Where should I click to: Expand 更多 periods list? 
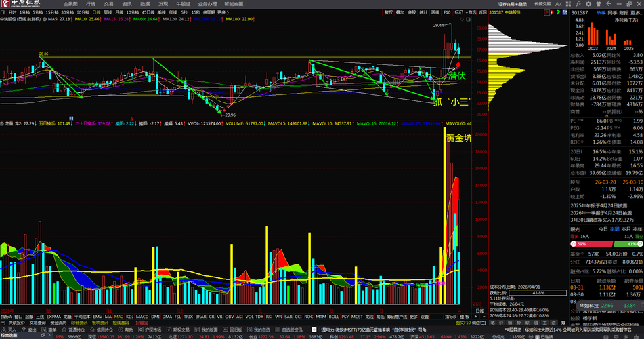223,12
